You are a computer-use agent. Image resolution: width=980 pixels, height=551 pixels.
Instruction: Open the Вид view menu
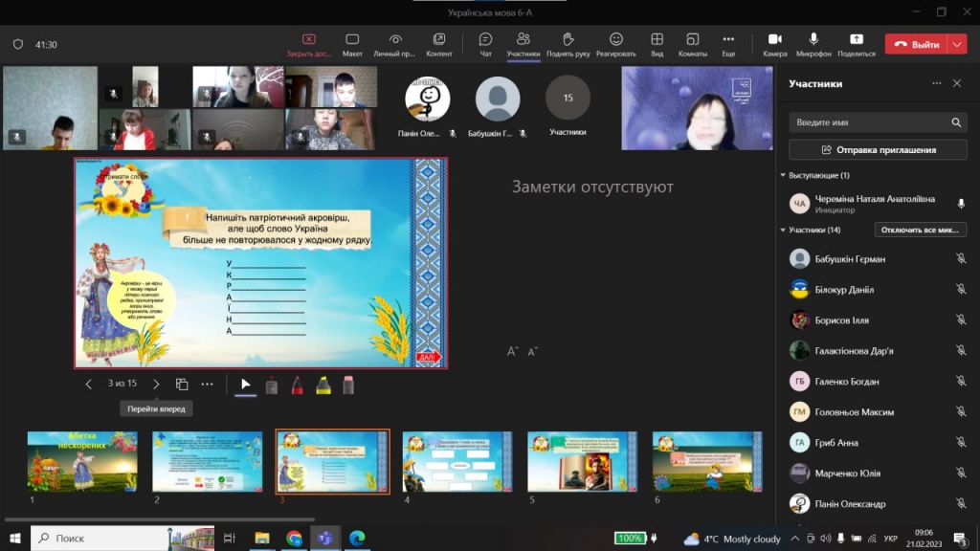coord(657,44)
